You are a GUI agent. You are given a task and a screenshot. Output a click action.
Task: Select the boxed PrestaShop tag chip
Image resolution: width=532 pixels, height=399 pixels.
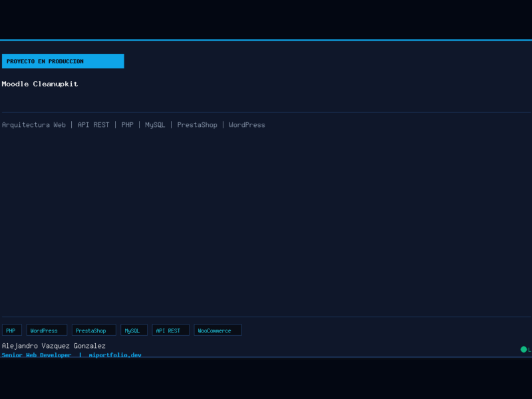94,330
